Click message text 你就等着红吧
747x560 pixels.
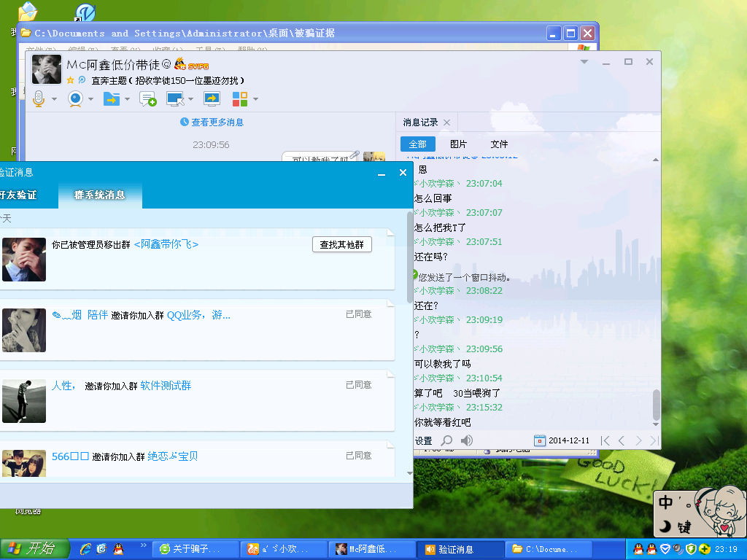click(443, 422)
